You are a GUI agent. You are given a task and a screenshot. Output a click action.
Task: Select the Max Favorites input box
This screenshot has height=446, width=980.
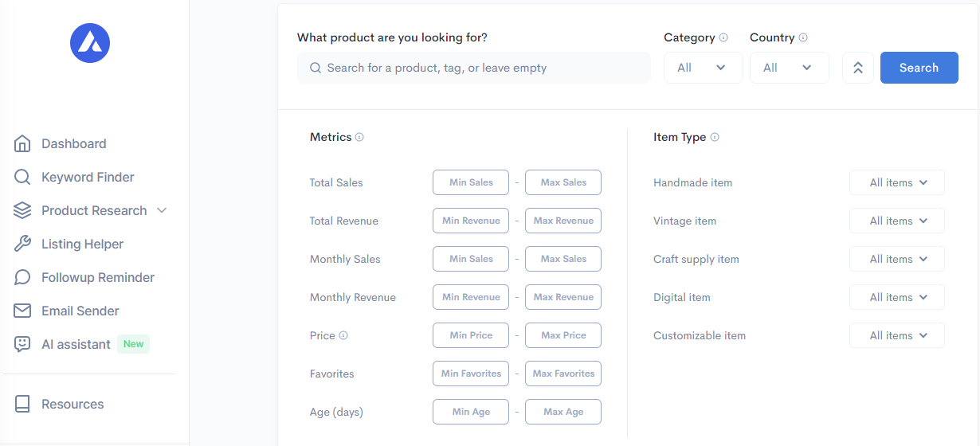point(563,374)
